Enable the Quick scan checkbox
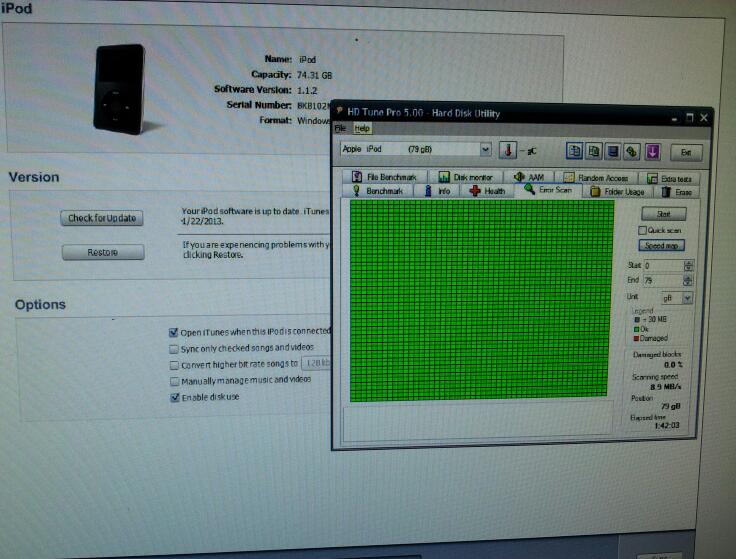The width and height of the screenshot is (736, 559). (x=643, y=230)
